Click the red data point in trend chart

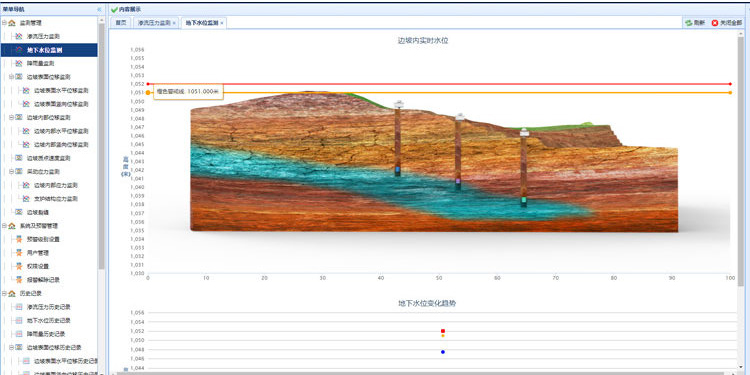443,331
